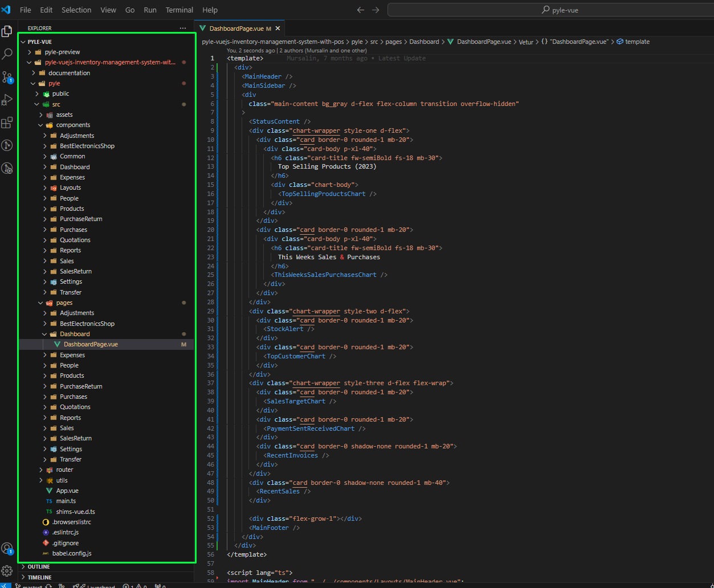Open the Accounts icon in the activity bar
This screenshot has width=714, height=588.
(x=7, y=549)
